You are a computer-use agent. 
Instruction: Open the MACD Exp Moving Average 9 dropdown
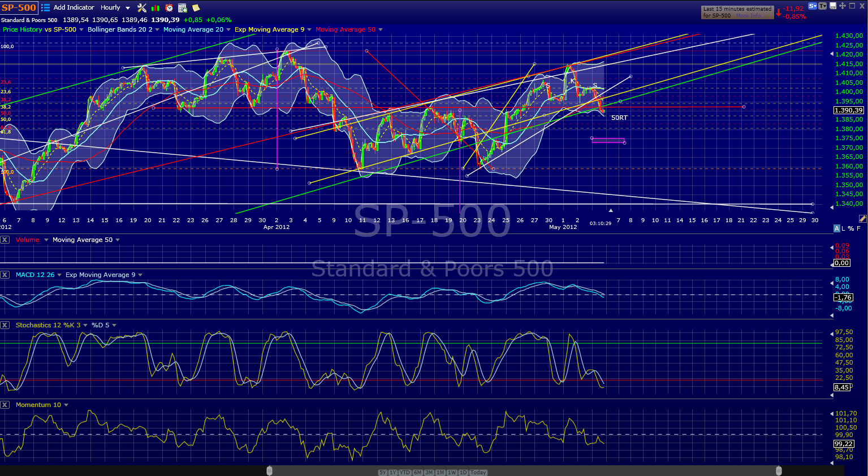[140, 275]
